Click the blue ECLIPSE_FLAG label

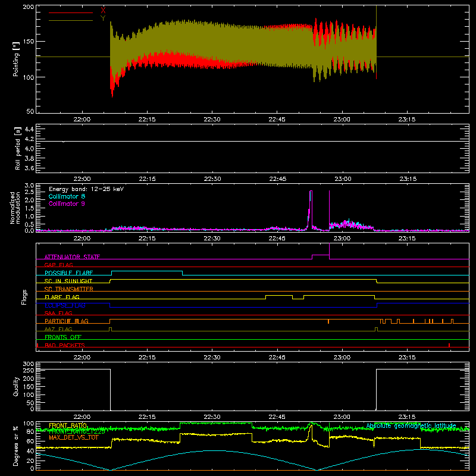[65, 305]
